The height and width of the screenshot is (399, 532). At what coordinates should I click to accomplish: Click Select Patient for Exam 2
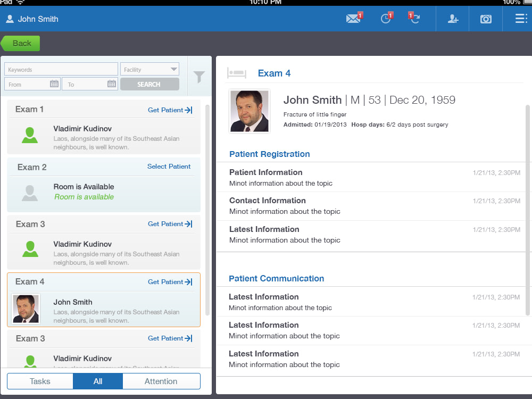169,167
